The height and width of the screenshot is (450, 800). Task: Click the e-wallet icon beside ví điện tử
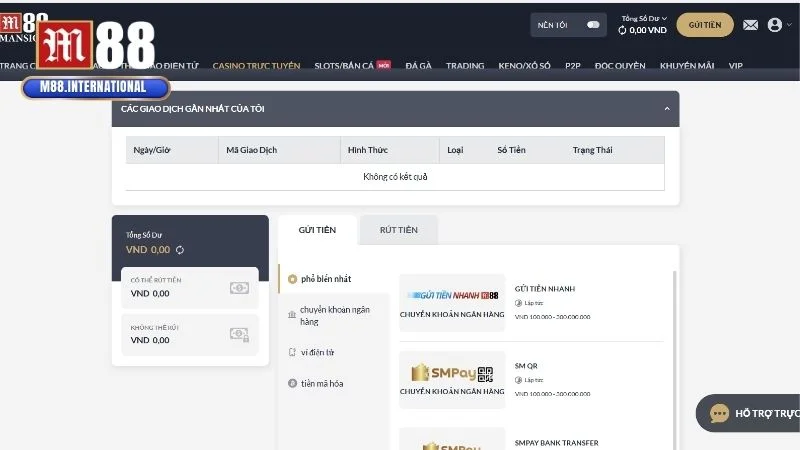click(292, 352)
